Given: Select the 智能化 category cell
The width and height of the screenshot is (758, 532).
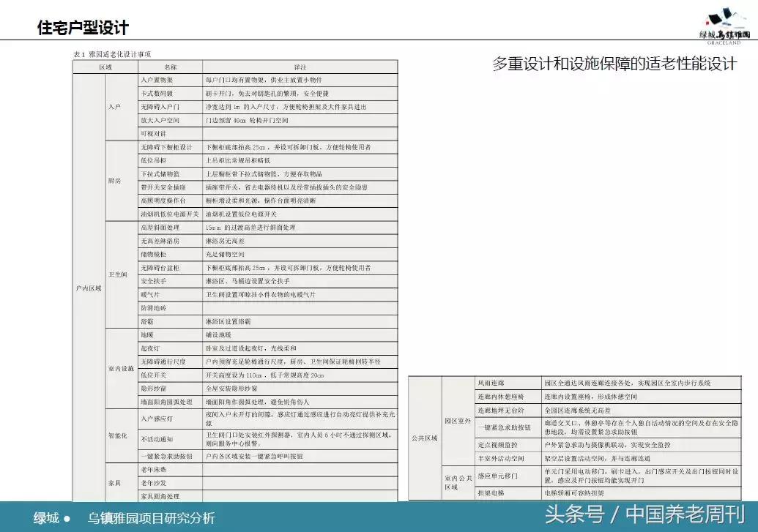Looking at the screenshot, I should click(x=117, y=435).
